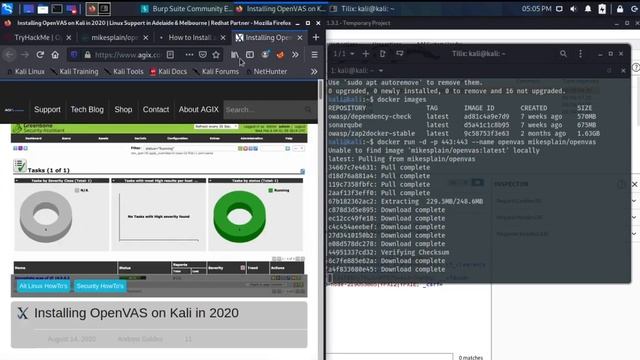Show more toolbar extensions chevron
640x360 pixels.
(295, 55)
